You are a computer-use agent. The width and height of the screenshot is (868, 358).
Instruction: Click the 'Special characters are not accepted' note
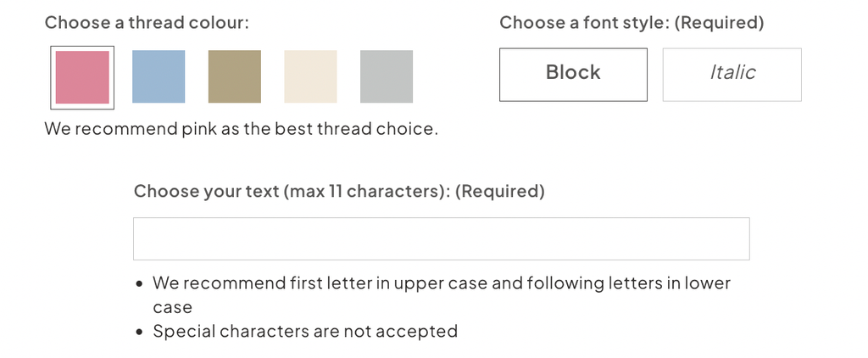click(305, 332)
